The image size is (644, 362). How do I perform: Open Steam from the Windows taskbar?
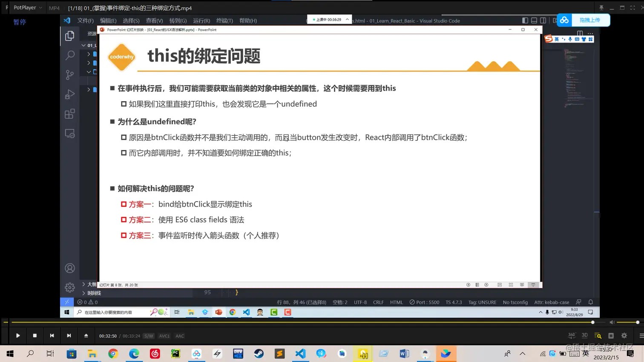pyautogui.click(x=259, y=353)
